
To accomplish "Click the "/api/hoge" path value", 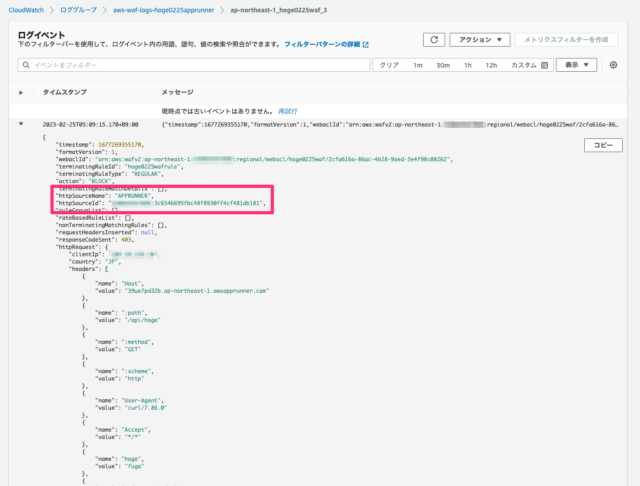I will [x=142, y=320].
